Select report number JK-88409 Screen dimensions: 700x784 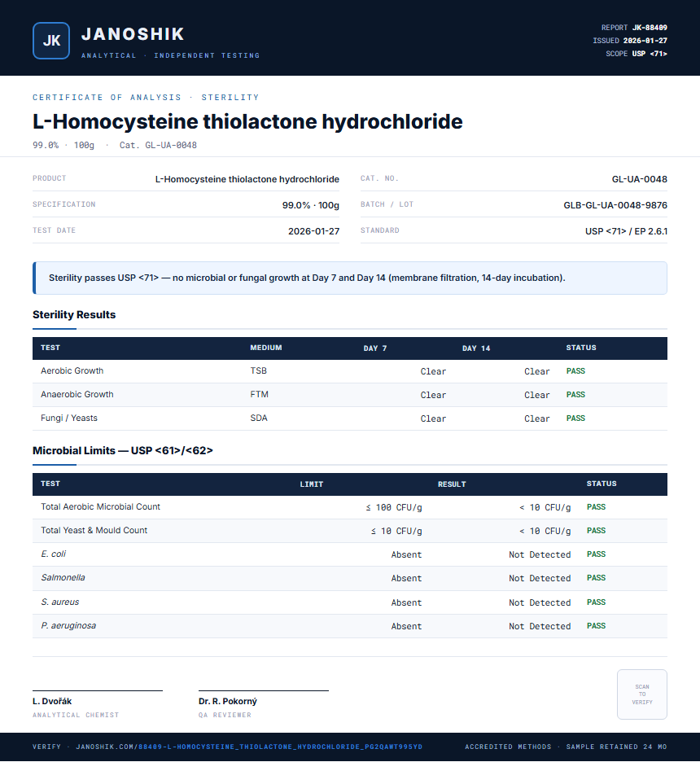point(650,28)
